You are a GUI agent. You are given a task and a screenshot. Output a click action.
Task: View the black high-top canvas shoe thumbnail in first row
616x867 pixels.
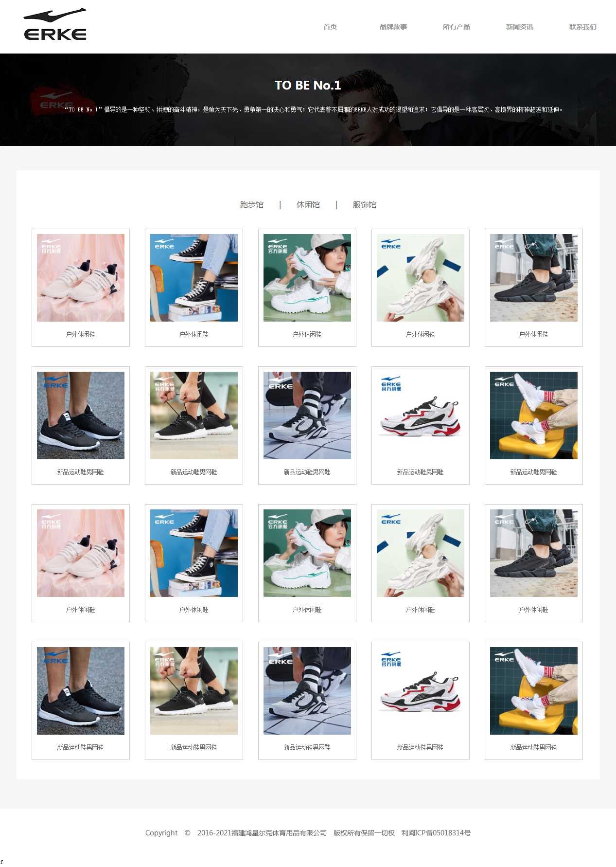coord(194,278)
